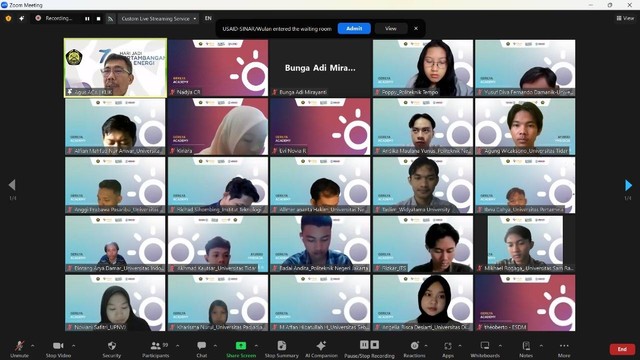Stop recording using top bar stop icon
The image size is (640, 360).
coord(98,18)
